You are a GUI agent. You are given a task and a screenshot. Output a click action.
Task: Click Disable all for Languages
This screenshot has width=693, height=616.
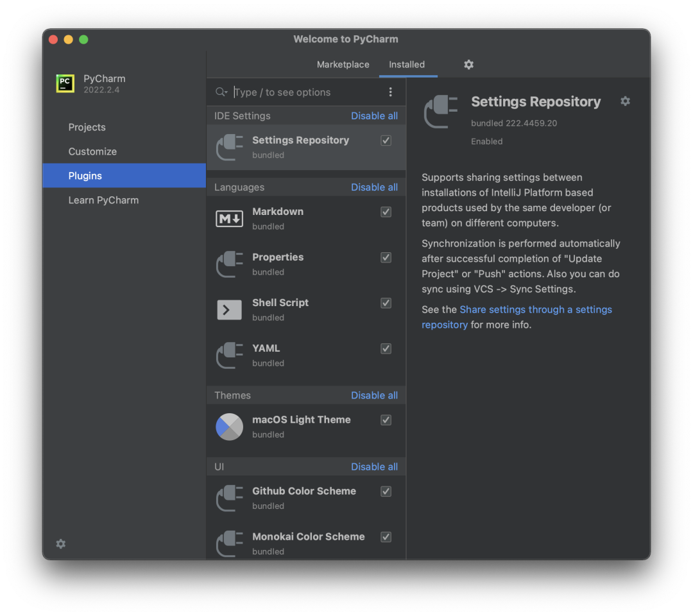point(374,187)
